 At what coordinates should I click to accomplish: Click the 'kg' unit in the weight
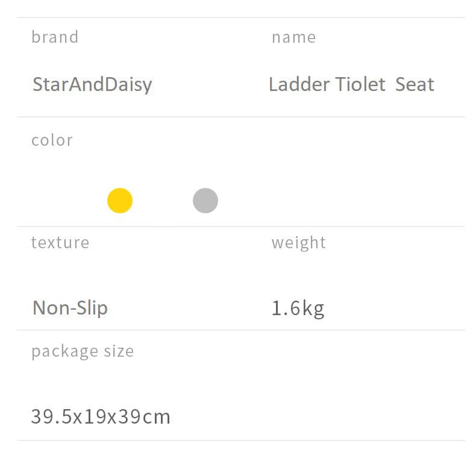313,309
